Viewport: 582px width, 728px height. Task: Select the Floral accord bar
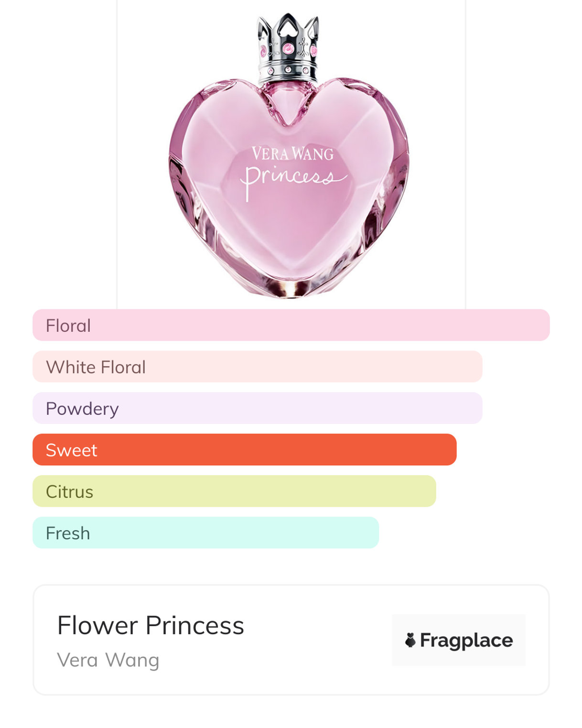pyautogui.click(x=291, y=325)
